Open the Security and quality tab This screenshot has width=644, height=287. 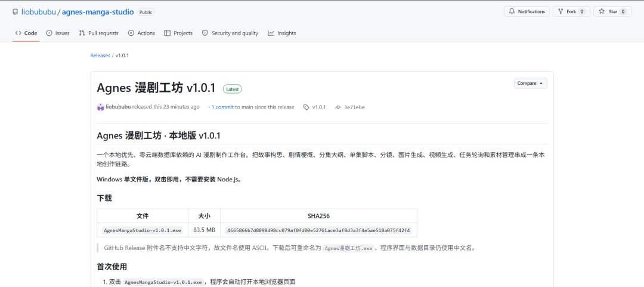point(230,33)
